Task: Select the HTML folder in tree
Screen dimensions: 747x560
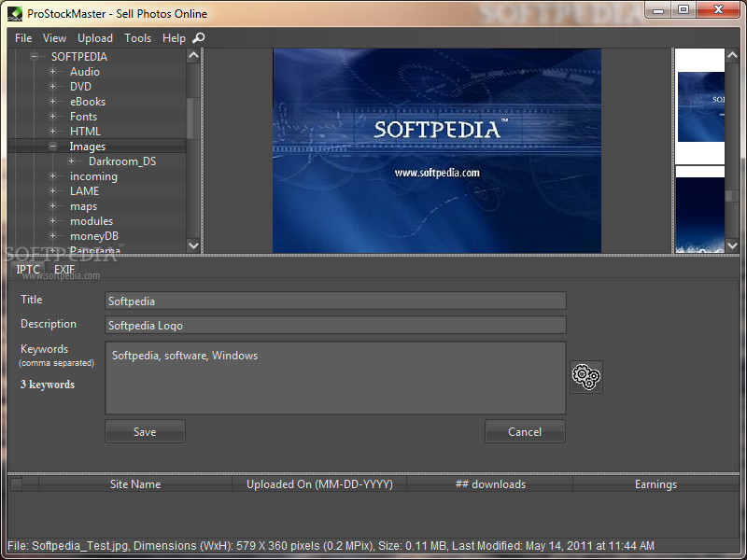Action: coord(85,131)
